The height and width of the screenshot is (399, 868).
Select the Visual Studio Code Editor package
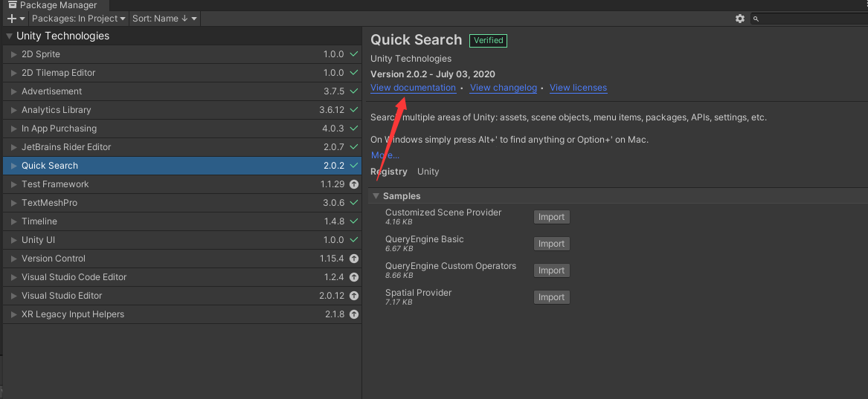tap(182, 277)
